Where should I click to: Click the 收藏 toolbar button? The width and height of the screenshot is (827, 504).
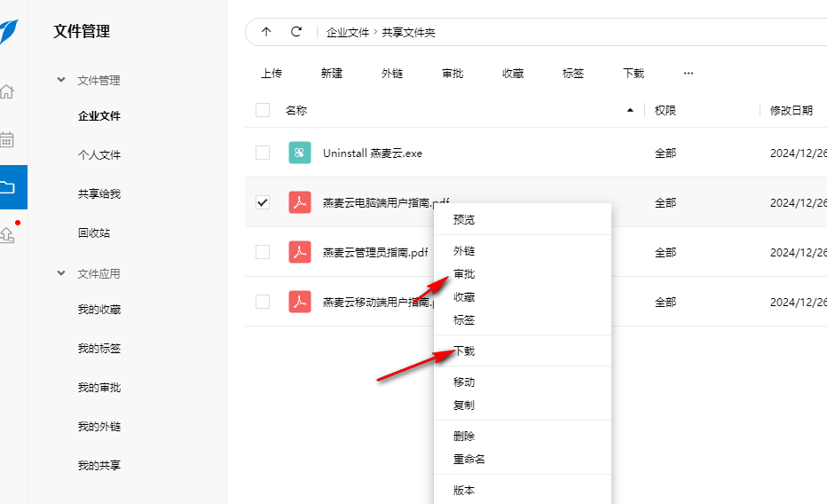click(513, 74)
